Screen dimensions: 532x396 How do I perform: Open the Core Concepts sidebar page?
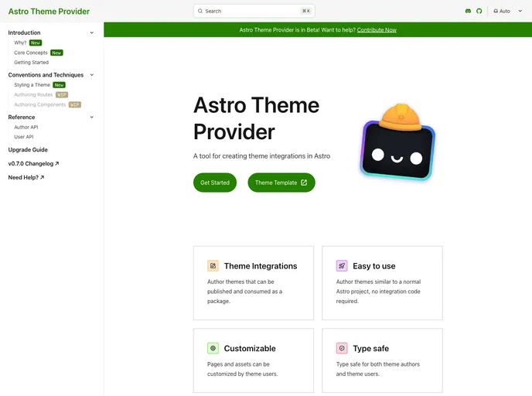pos(31,53)
